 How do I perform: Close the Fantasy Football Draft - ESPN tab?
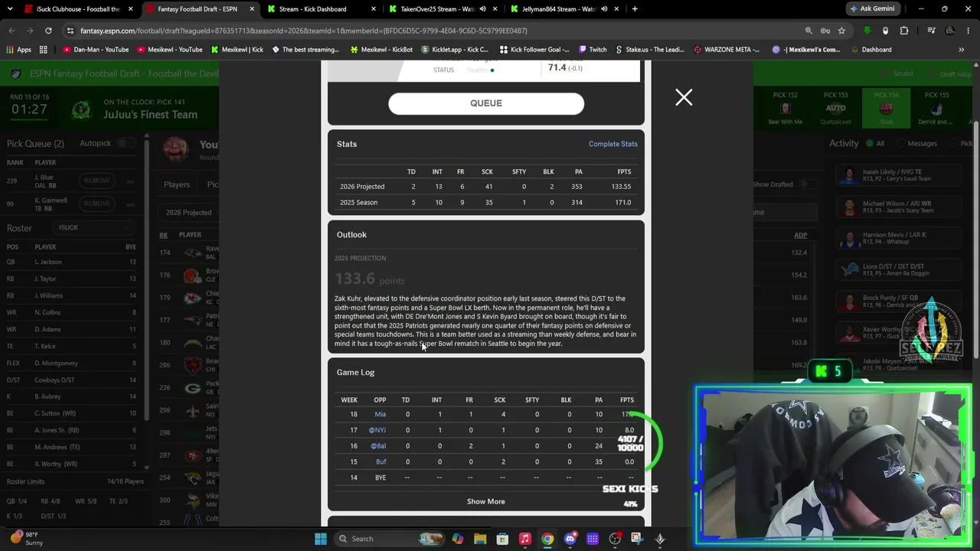tap(252, 9)
